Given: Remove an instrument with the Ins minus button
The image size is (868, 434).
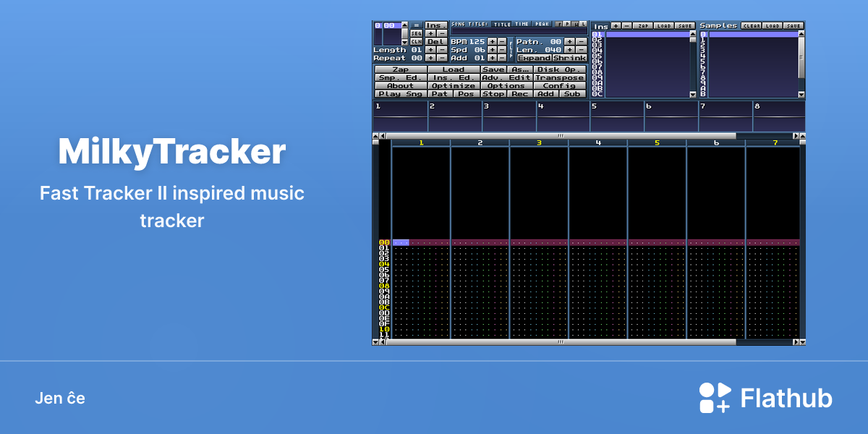Looking at the screenshot, I should click(627, 25).
